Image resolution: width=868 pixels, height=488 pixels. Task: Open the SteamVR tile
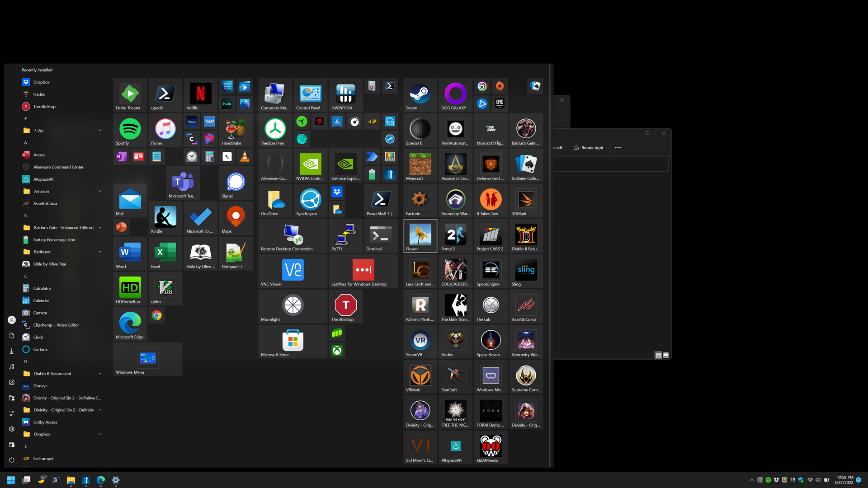coord(420,341)
